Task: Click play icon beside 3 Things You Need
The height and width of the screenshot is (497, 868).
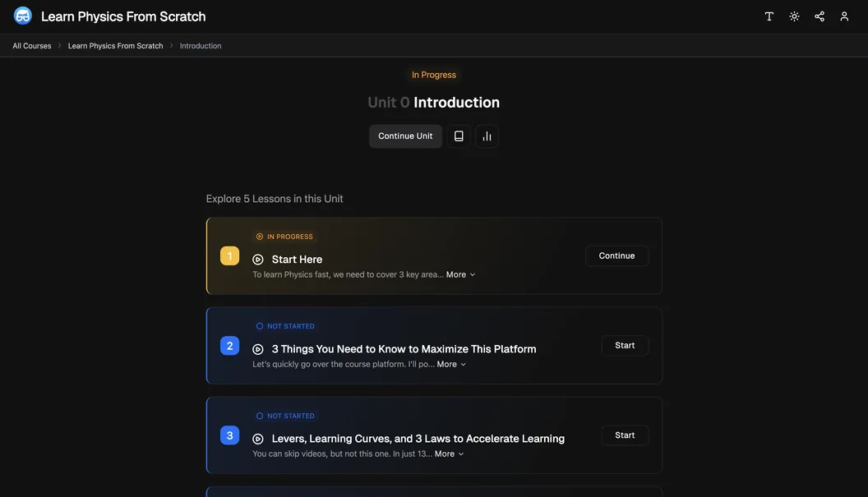Action: coord(258,349)
